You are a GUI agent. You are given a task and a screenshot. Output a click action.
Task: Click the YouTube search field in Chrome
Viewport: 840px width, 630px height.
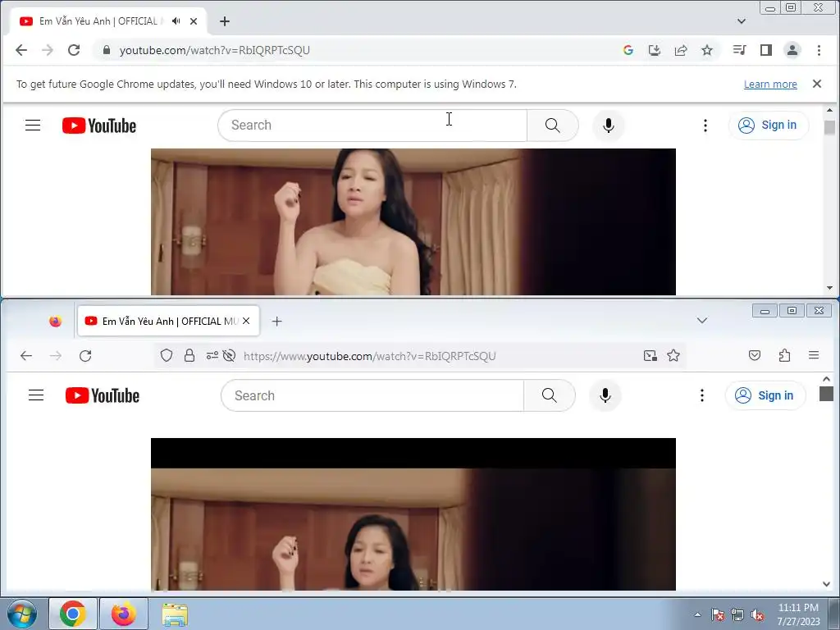(372, 126)
